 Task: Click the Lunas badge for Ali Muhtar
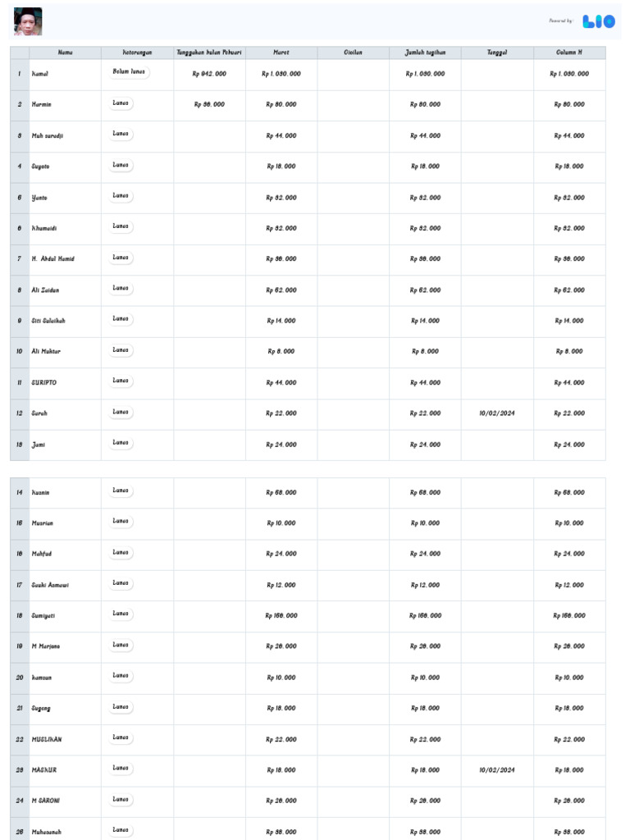(121, 350)
